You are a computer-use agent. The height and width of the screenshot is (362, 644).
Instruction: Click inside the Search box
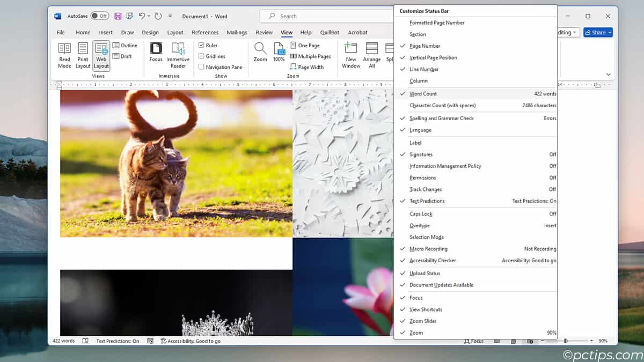point(322,16)
